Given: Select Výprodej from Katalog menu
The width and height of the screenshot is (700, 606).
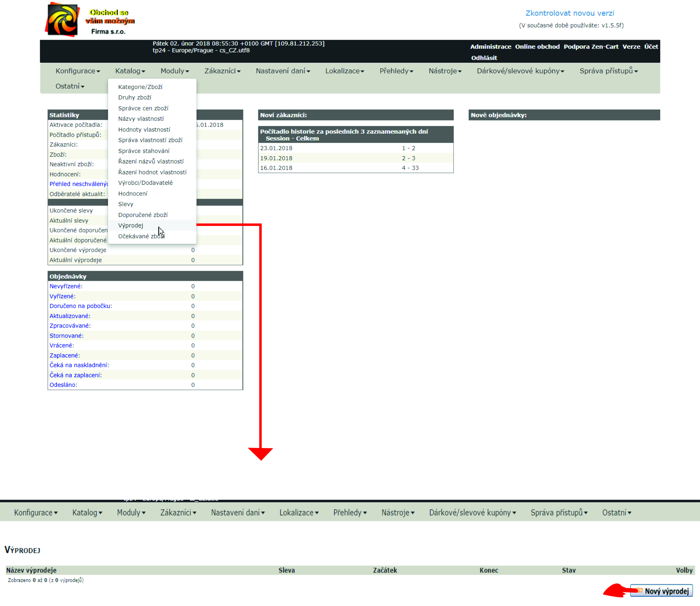Looking at the screenshot, I should (130, 226).
